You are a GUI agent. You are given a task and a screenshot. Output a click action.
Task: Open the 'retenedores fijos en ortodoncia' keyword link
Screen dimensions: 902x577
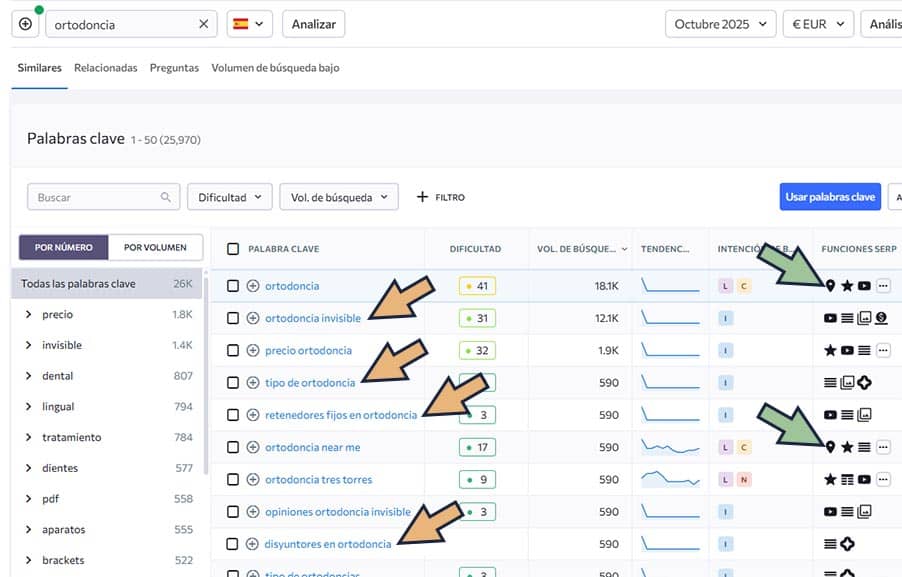(340, 415)
